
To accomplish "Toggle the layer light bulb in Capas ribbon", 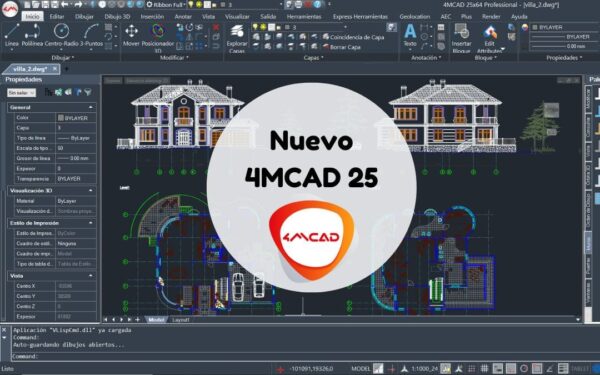I will tap(255, 27).
